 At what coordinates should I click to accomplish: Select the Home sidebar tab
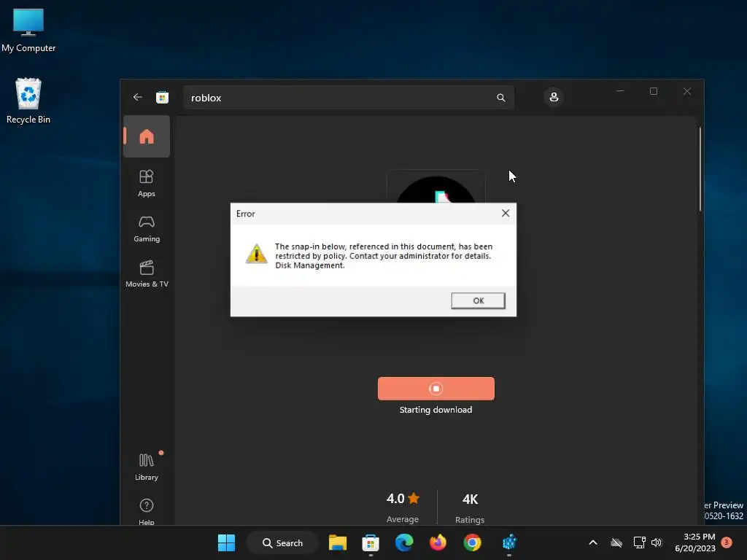(x=147, y=136)
